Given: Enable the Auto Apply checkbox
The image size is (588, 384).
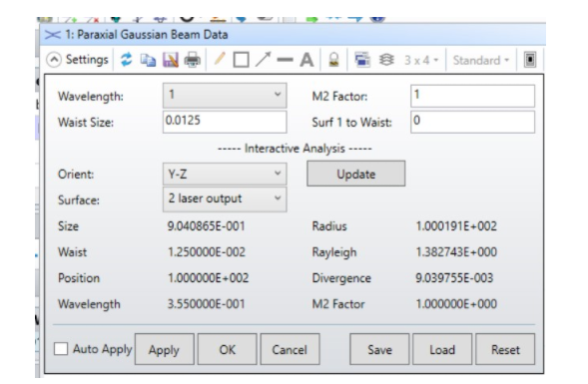Looking at the screenshot, I should [x=61, y=349].
